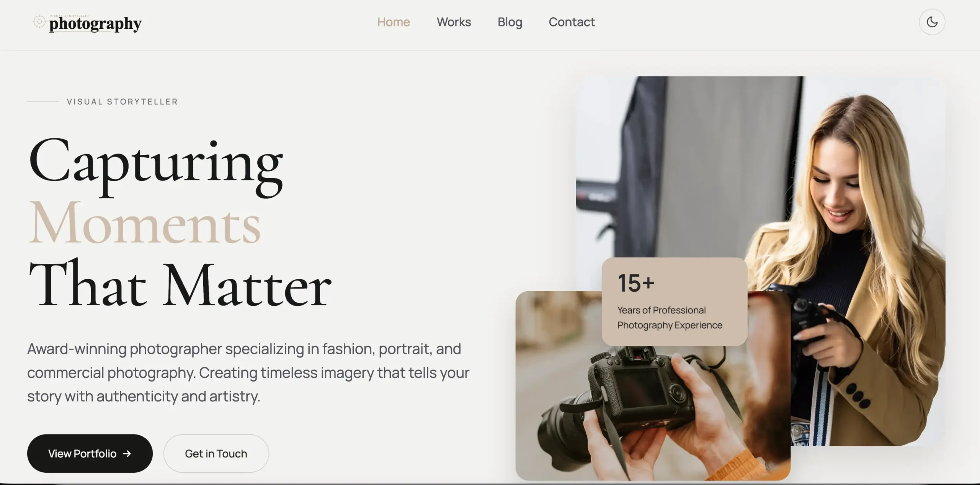Click the View Portfolio button
Screen dimensions: 980x485
point(90,453)
